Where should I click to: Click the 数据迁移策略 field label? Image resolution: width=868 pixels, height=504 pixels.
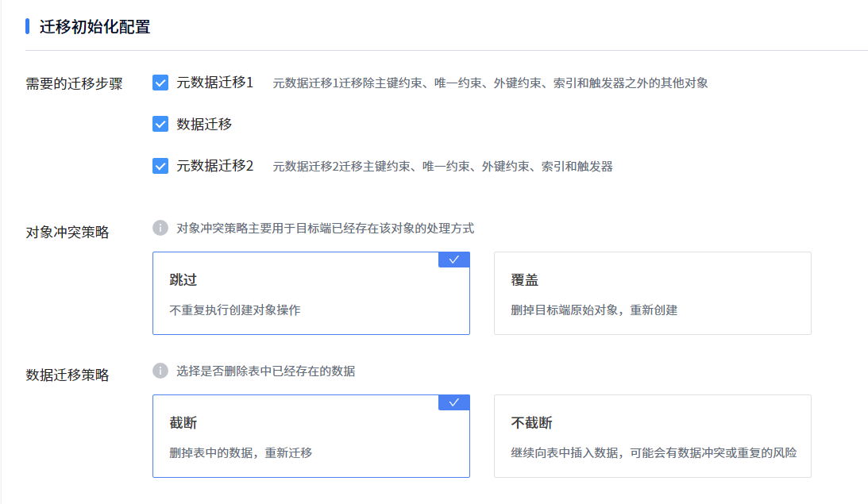(x=68, y=375)
